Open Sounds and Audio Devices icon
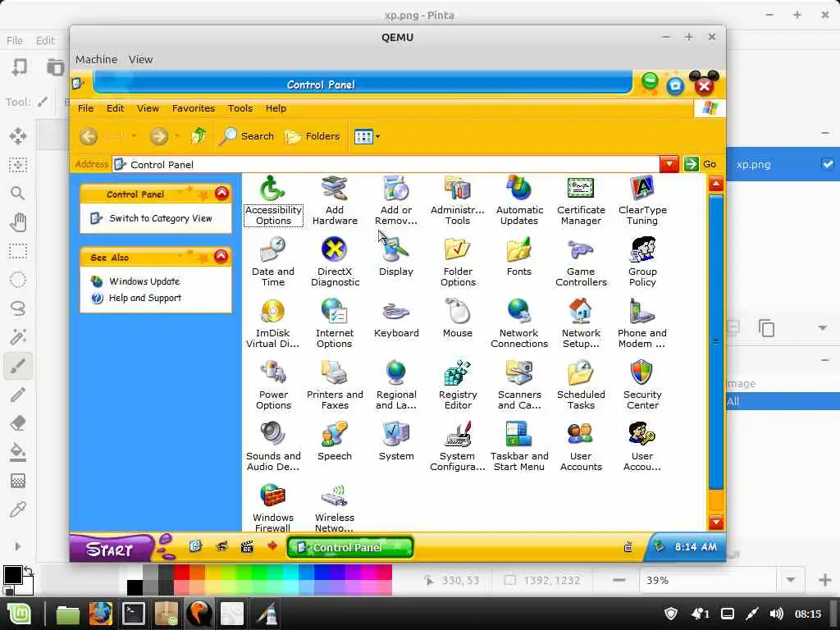 tap(273, 447)
